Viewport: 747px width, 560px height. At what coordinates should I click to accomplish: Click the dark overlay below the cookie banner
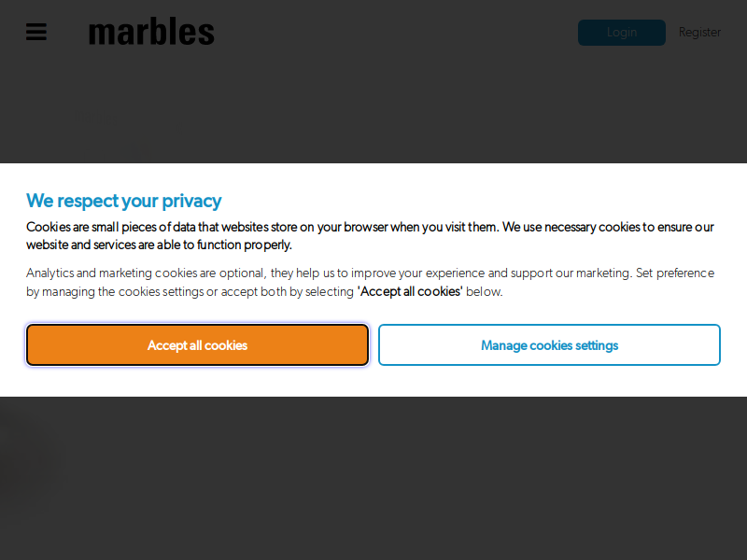(x=373, y=478)
